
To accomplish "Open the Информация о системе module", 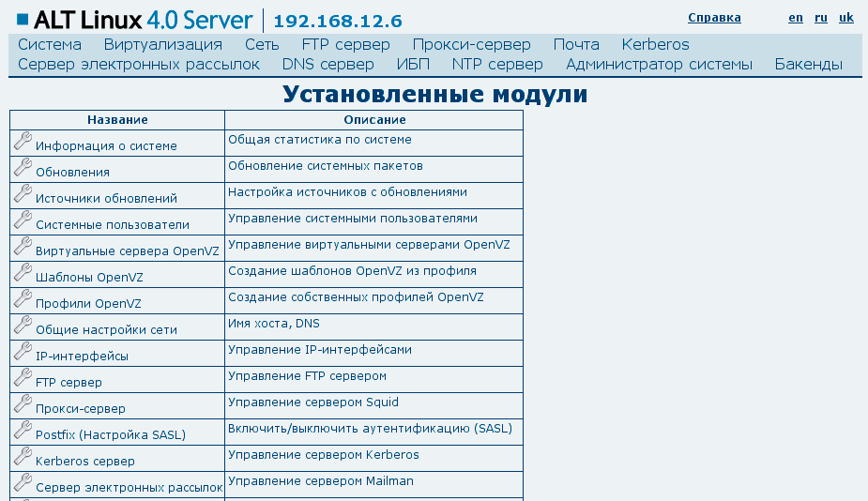I will point(106,146).
